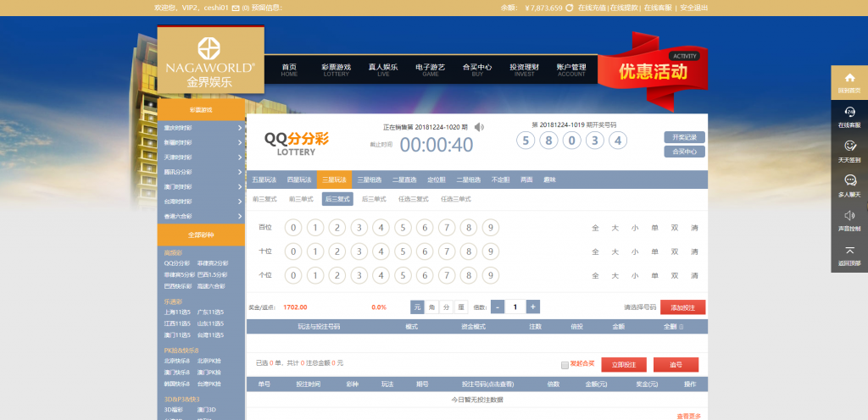Click trash icon to clear all bets
868x420 pixels.
pos(681,326)
